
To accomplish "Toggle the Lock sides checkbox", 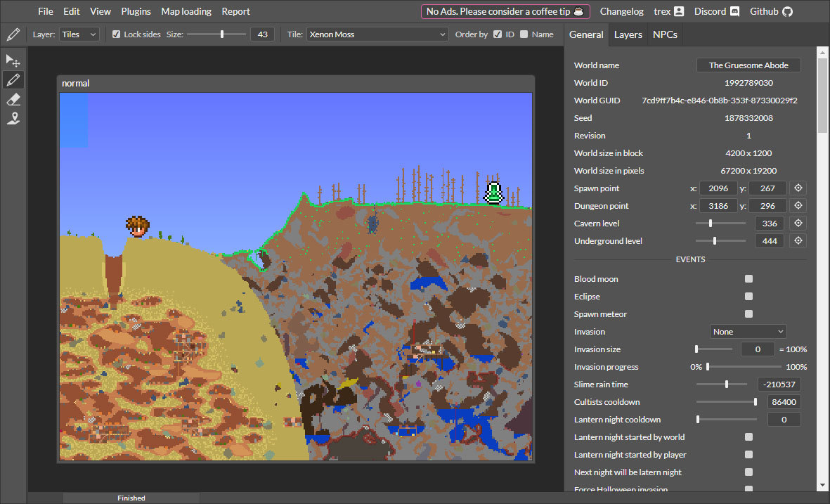I will 117,34.
